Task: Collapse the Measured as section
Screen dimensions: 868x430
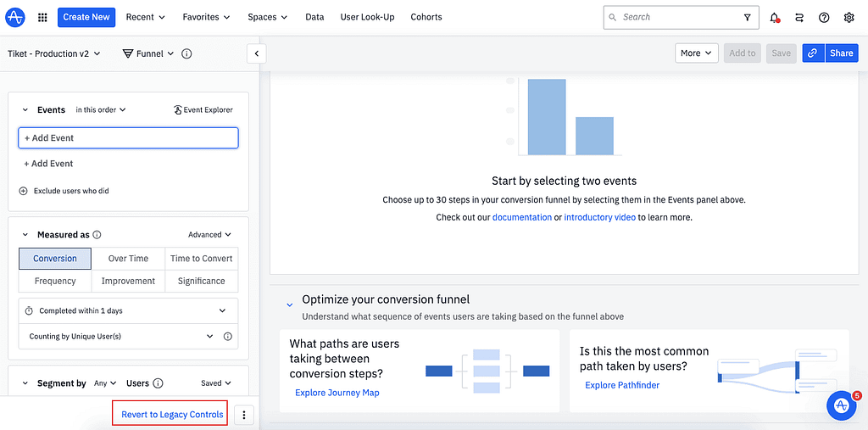Action: pos(25,235)
